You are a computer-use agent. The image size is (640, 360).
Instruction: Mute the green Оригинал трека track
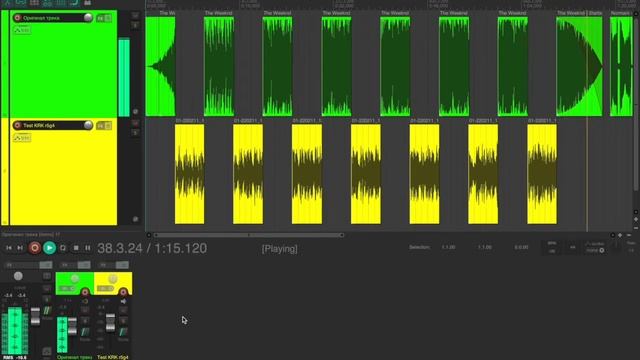pyautogui.click(x=136, y=15)
